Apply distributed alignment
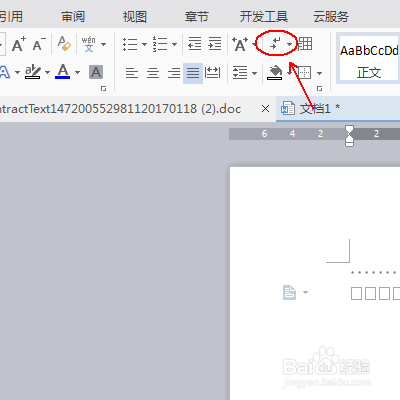This screenshot has height=400, width=400. 213,72
